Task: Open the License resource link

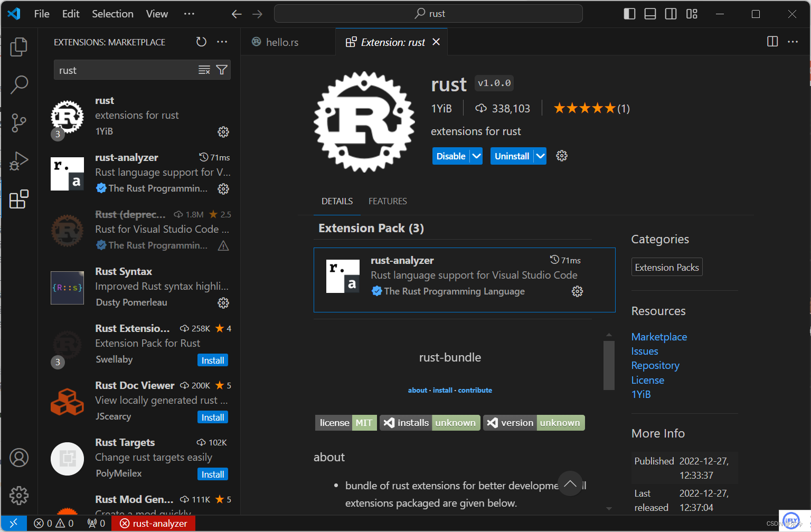Action: pos(648,380)
